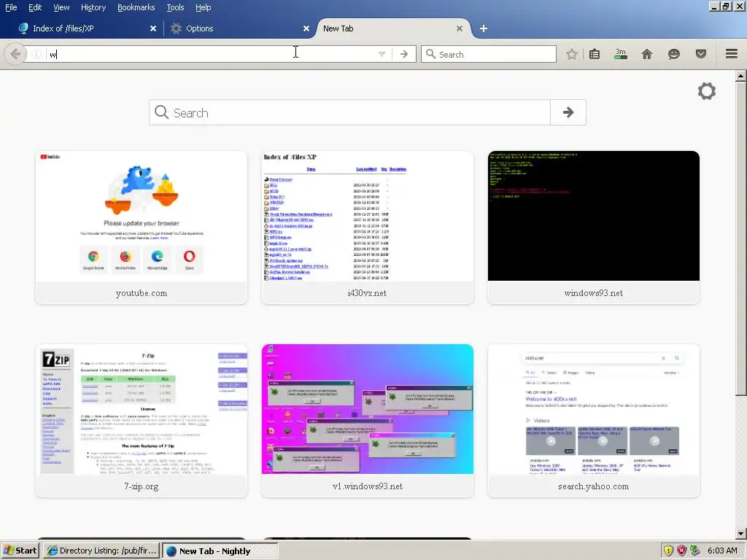Open the History menu
Image resolution: width=747 pixels, height=560 pixels.
93,7
